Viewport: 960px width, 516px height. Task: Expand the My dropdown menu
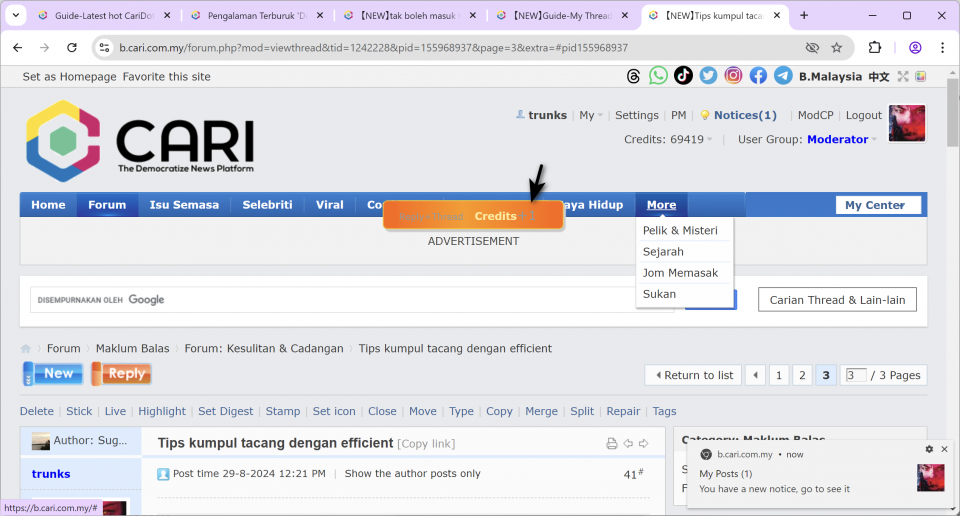(x=591, y=115)
